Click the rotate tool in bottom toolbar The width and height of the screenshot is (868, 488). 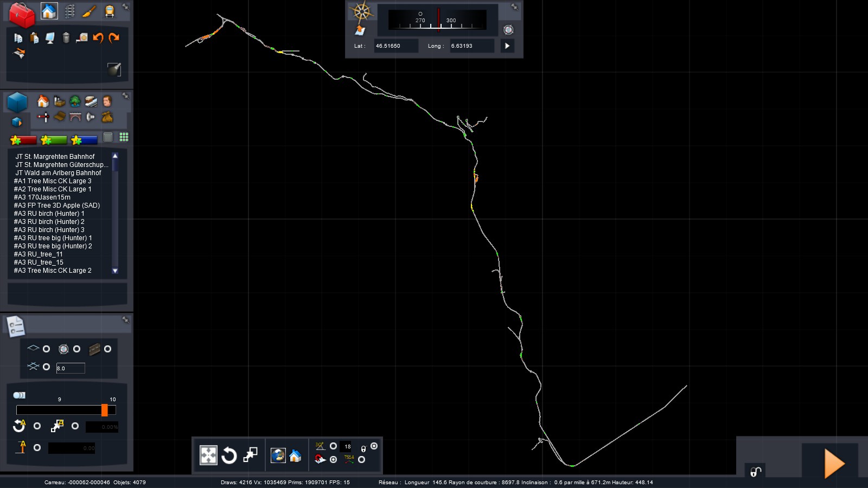[229, 455]
